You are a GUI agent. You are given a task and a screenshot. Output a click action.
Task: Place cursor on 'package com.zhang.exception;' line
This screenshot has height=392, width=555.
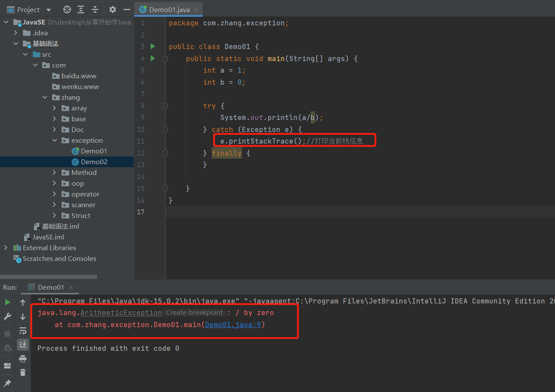(x=228, y=23)
